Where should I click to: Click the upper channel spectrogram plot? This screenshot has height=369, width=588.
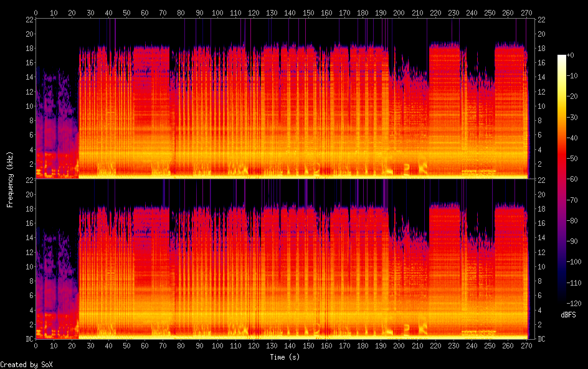[x=285, y=98]
